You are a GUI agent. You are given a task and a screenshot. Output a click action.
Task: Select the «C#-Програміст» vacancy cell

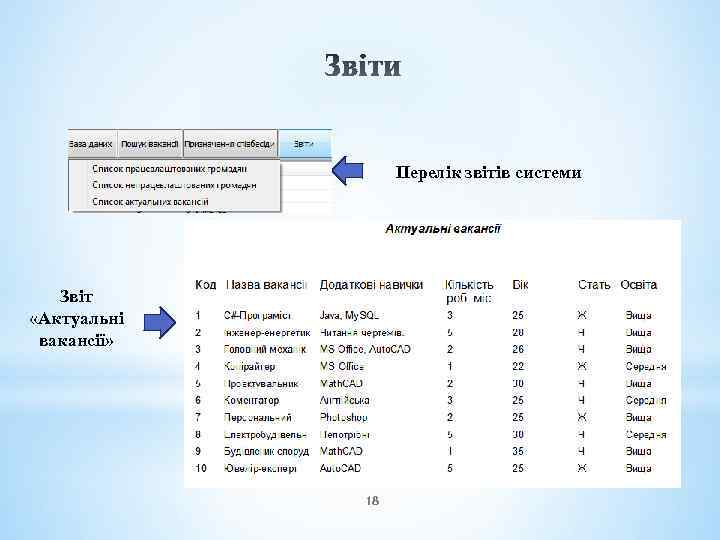(257, 315)
